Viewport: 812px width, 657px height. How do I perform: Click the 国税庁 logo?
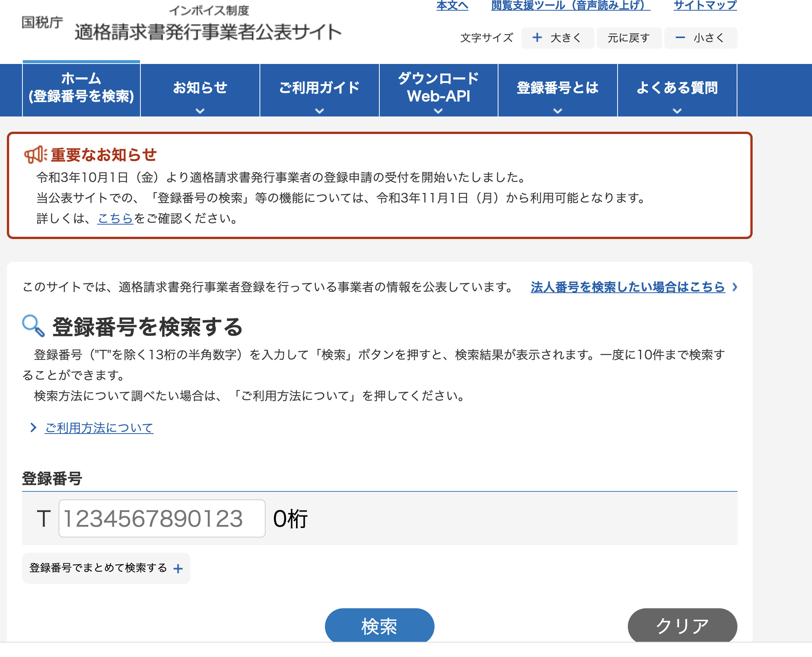(x=42, y=22)
